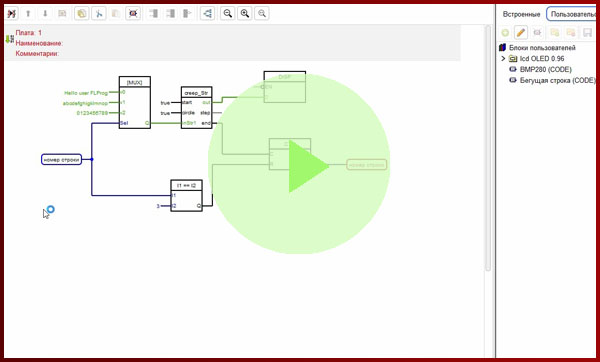
Task: Select the BMP280 (CODE) block
Action: coord(545,69)
